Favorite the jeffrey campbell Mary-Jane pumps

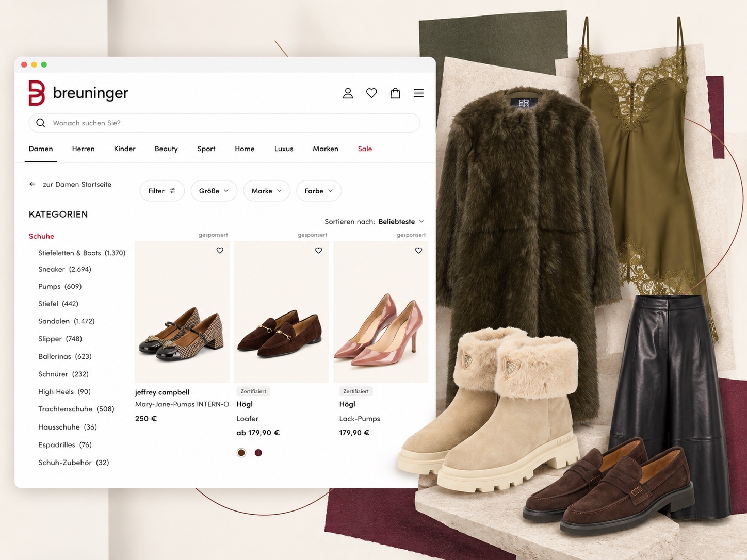[x=220, y=251]
